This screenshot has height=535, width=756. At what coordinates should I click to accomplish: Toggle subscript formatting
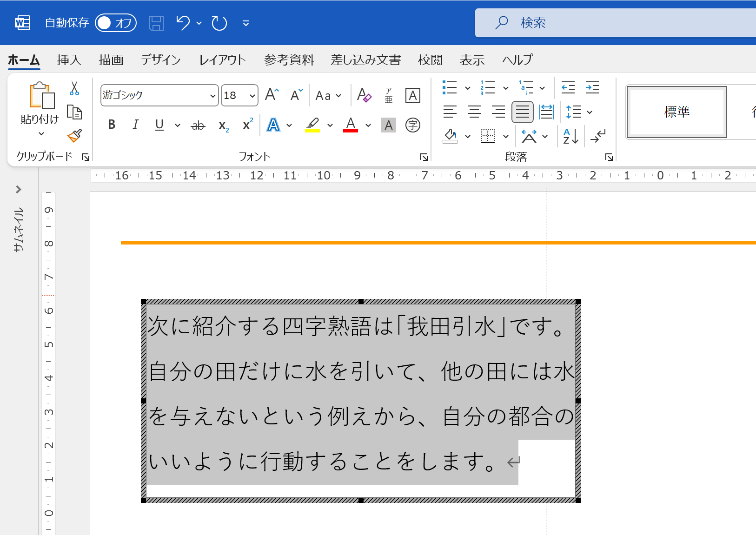coord(223,125)
